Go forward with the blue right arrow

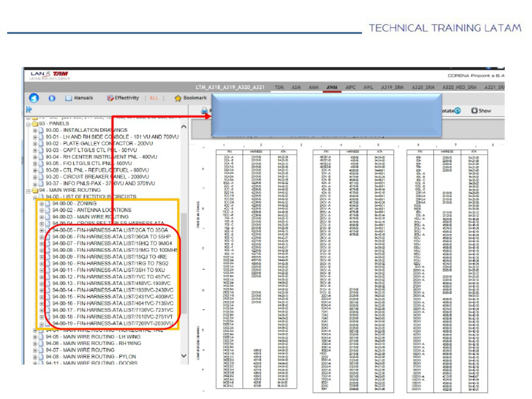[52, 98]
